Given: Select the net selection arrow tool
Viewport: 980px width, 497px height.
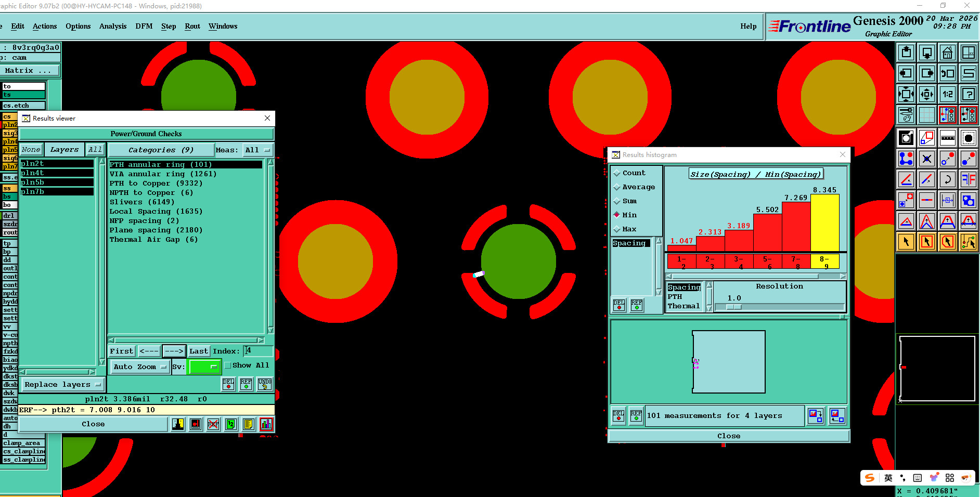Looking at the screenshot, I should click(969, 242).
